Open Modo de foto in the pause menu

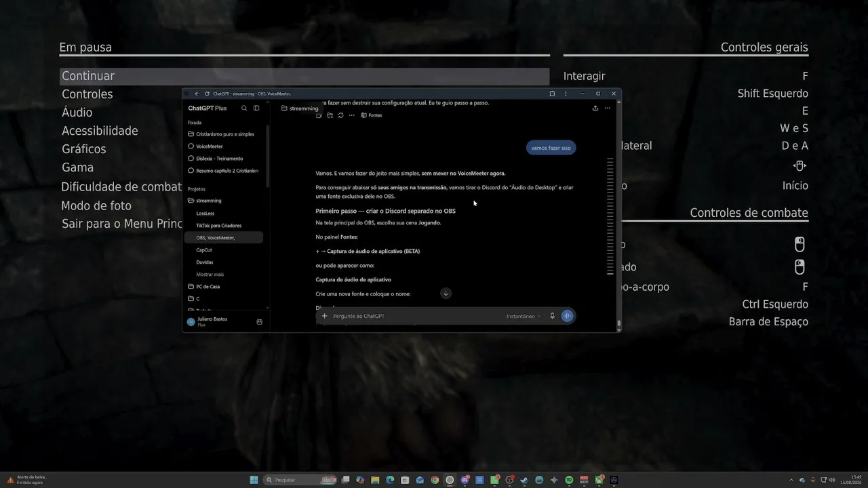click(96, 205)
